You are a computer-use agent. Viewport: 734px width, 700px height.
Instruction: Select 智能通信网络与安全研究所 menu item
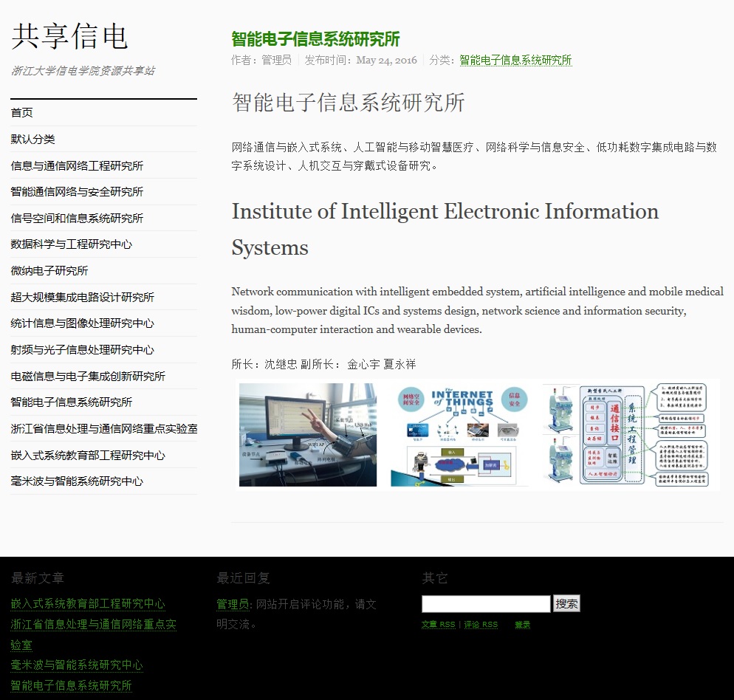(77, 191)
